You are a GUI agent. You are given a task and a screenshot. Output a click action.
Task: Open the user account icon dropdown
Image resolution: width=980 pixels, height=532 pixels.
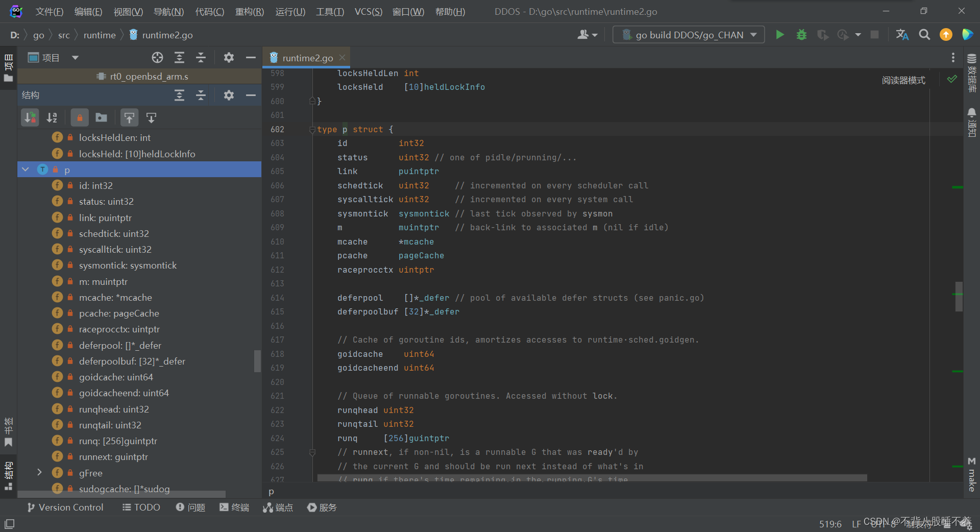[x=587, y=35]
